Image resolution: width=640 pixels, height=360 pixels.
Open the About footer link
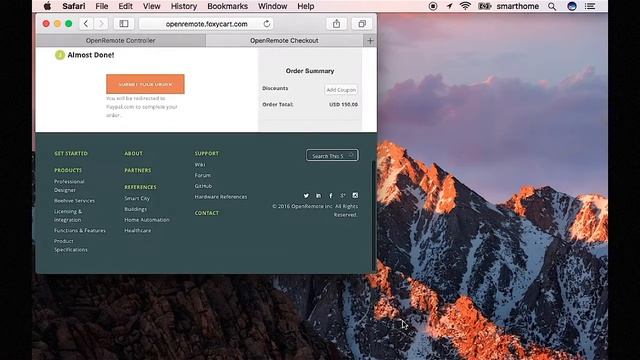(133, 153)
